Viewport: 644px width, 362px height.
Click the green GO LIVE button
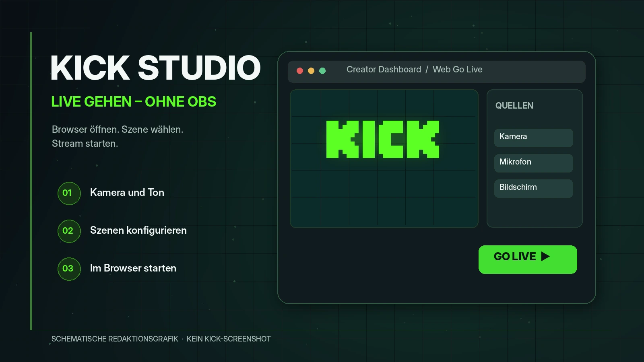pyautogui.click(x=528, y=259)
